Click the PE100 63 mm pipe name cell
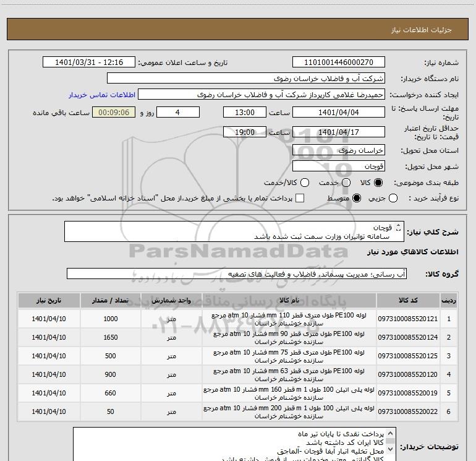This screenshot has height=461, width=476. click(289, 375)
